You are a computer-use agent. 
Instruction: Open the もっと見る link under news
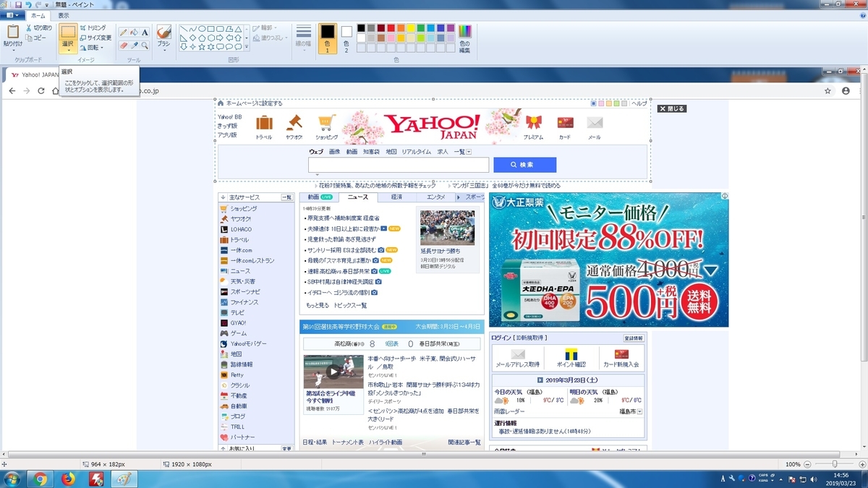pos(318,305)
